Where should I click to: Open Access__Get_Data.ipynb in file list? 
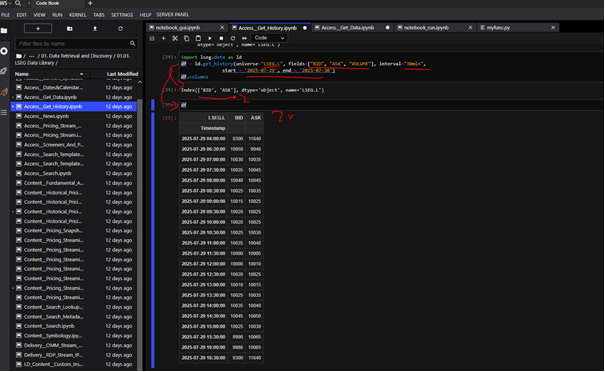click(x=73, y=97)
